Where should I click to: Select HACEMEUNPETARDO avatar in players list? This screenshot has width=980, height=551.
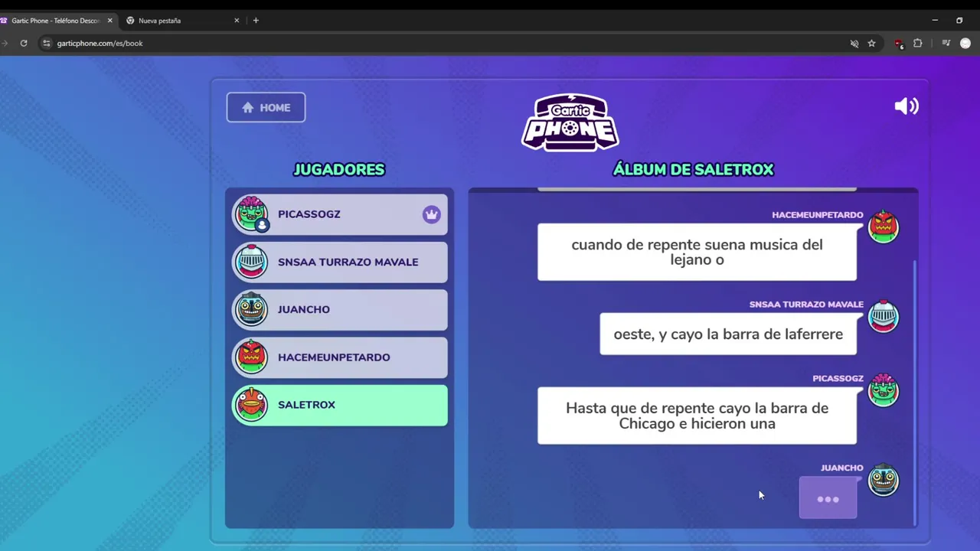coord(251,357)
